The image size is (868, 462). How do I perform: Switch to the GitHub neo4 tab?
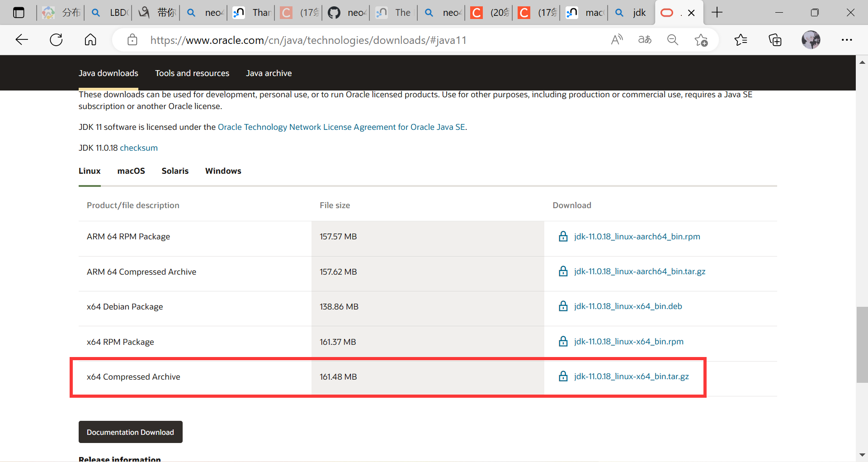point(347,13)
